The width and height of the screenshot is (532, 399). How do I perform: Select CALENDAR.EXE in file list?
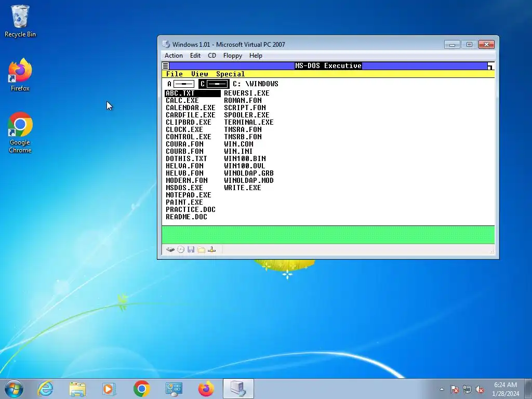[x=191, y=108]
